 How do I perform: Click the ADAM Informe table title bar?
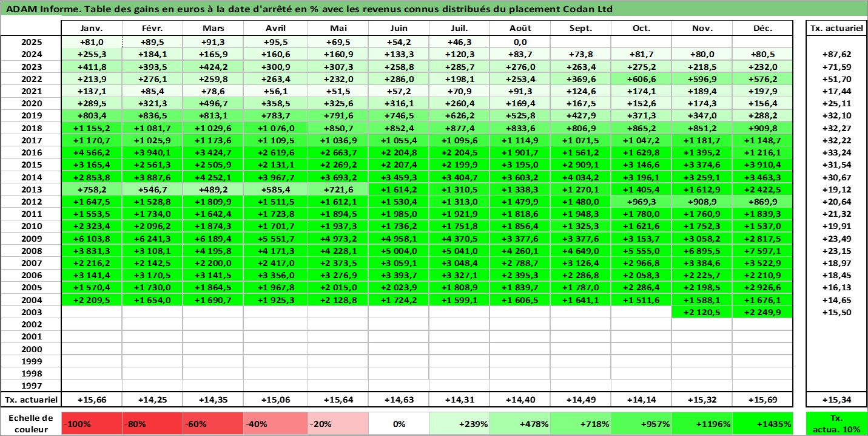pos(434,9)
